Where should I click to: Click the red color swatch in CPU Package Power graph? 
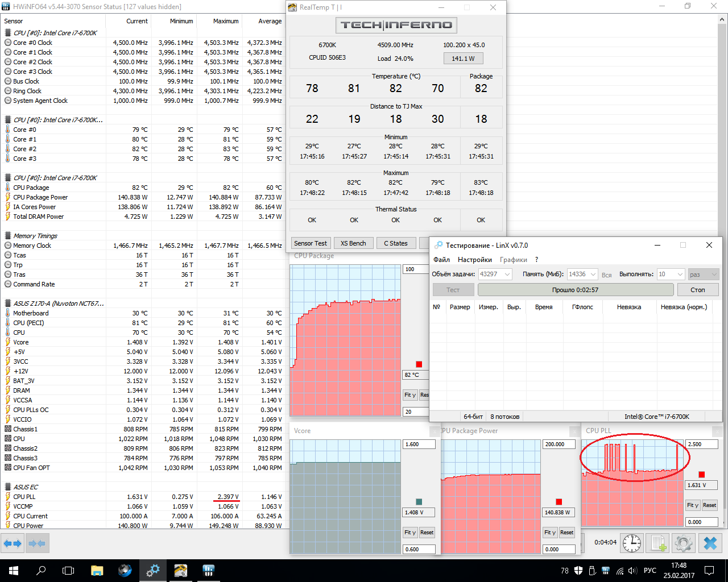(559, 502)
